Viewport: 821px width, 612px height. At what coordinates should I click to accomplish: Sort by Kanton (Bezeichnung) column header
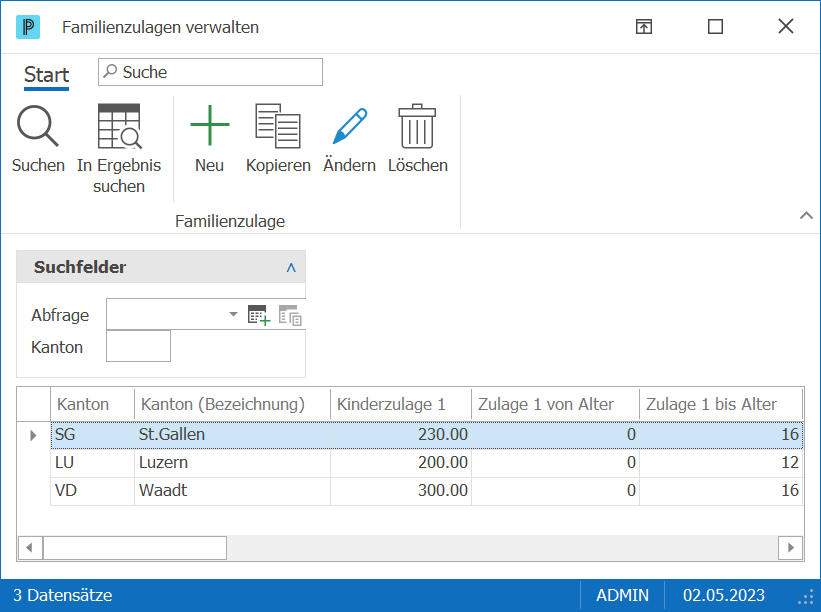232,404
